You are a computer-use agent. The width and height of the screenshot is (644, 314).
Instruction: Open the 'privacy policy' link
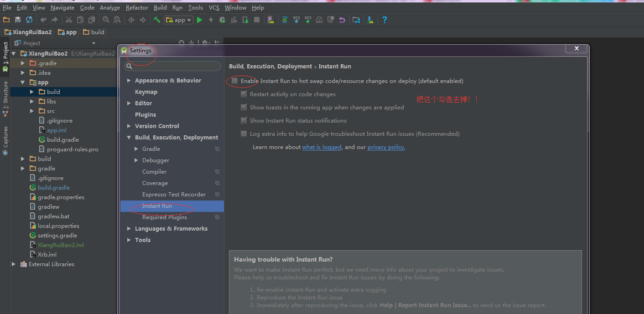click(386, 147)
